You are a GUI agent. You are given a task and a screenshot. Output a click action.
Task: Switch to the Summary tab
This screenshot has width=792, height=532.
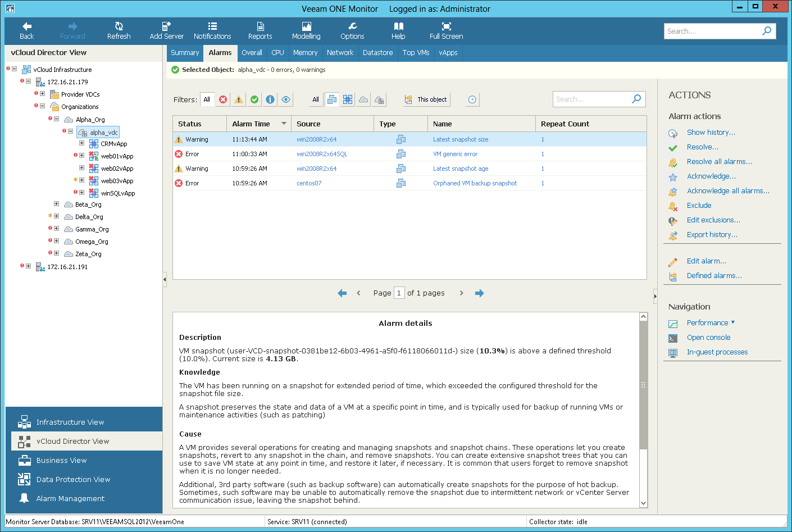[185, 53]
